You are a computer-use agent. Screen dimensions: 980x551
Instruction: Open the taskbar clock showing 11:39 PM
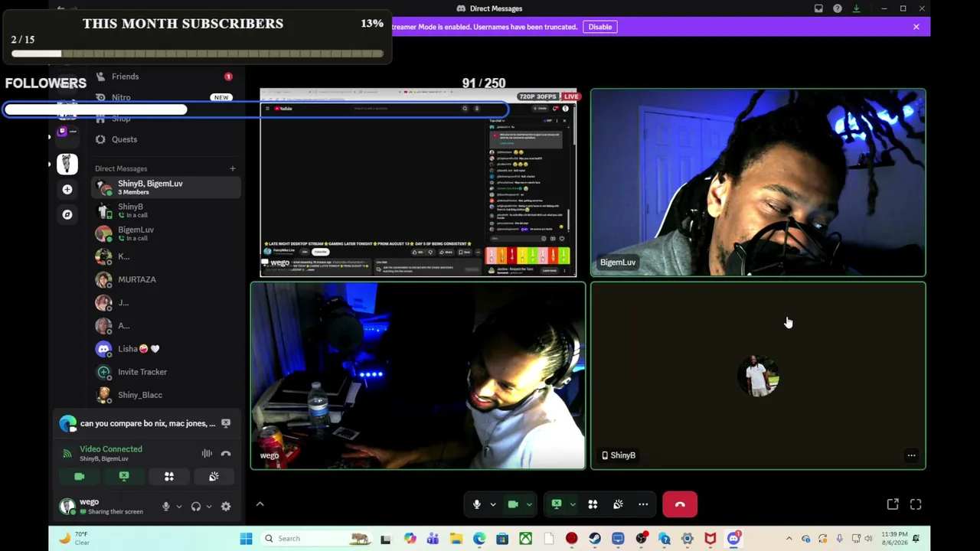[x=894, y=539]
